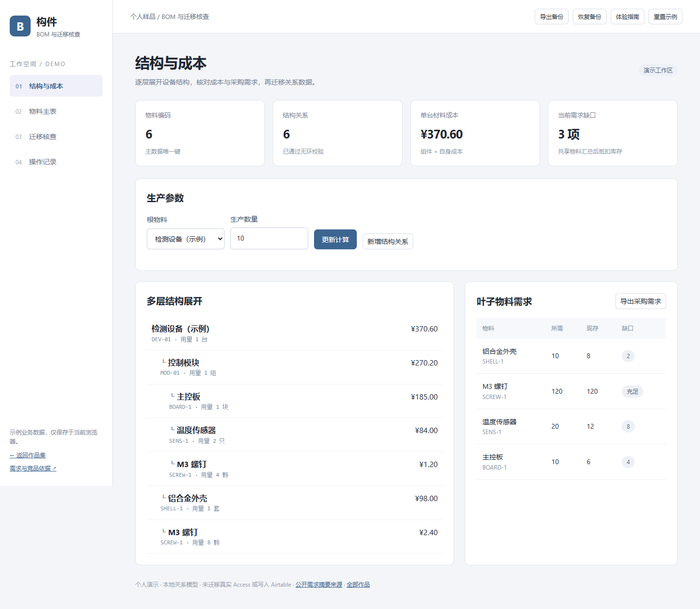
Task: Open 操作记录 from the sidebar
Action: click(x=56, y=162)
